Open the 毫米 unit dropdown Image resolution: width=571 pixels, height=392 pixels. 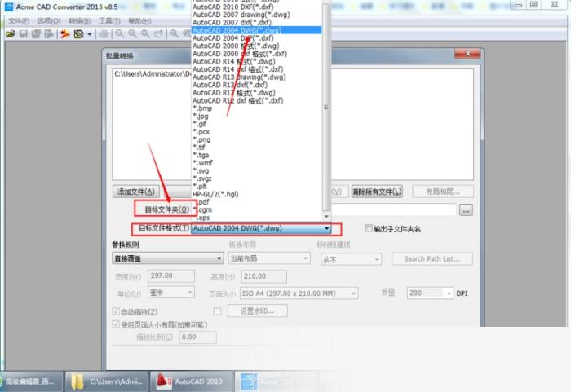point(171,293)
